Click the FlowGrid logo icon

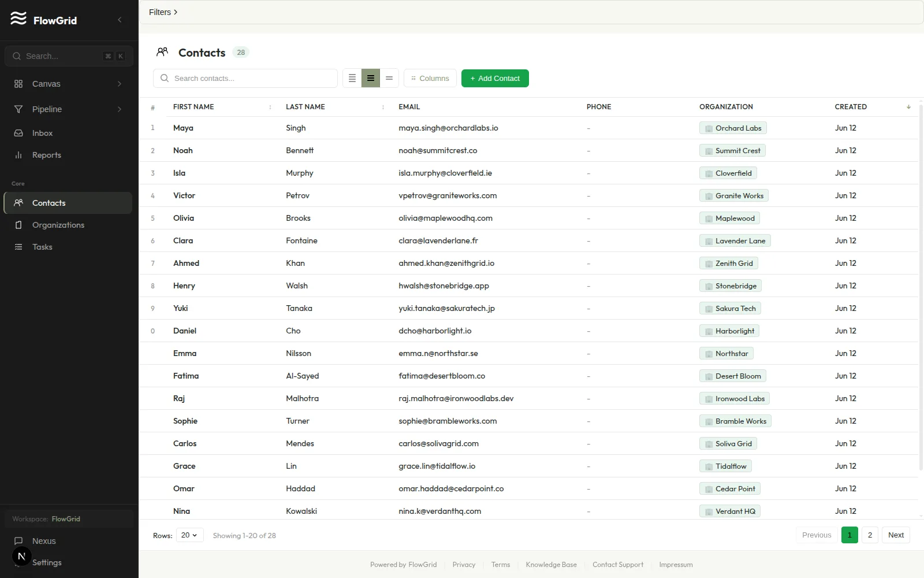[18, 18]
